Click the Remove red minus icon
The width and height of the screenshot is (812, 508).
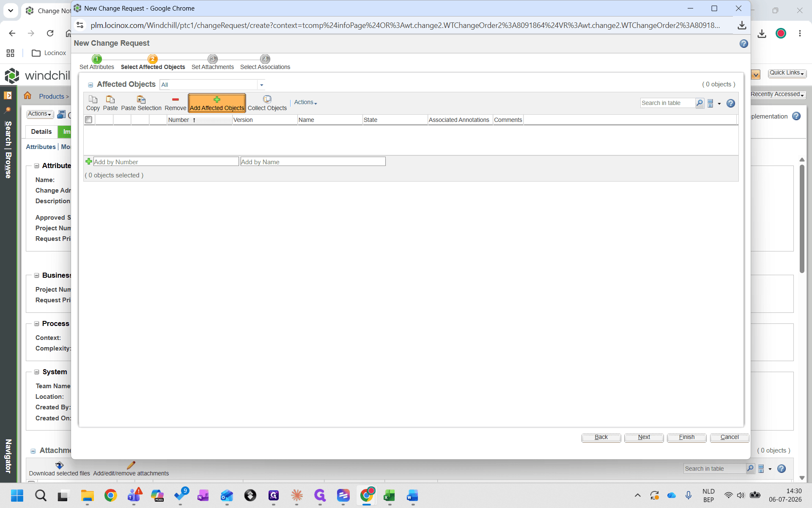pos(175,99)
